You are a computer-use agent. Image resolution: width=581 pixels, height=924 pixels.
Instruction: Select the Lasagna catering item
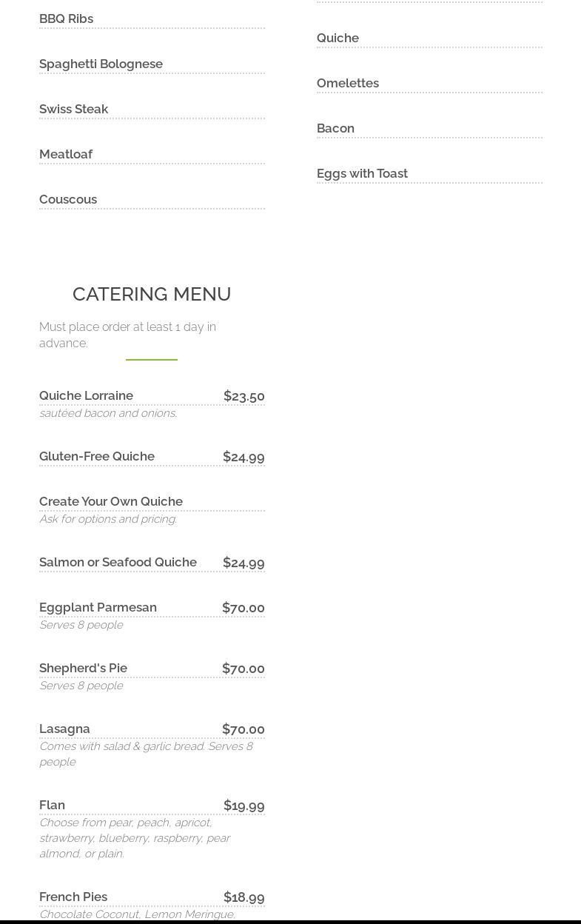[x=64, y=729]
